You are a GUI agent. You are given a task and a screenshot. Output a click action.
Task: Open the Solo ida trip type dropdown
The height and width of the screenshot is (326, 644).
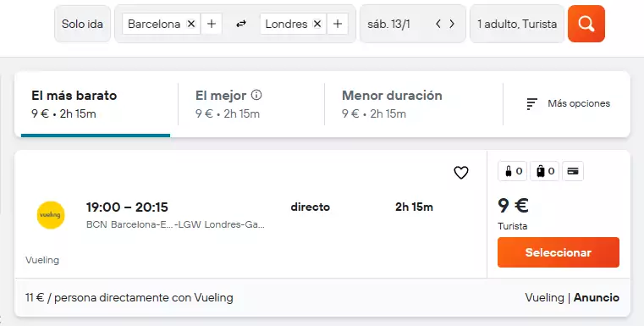click(83, 24)
